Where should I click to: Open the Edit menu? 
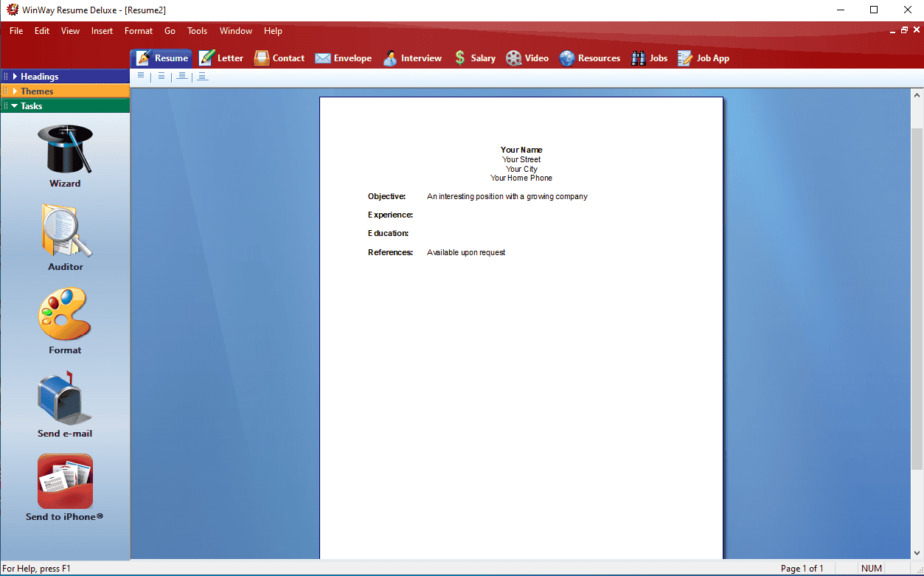pyautogui.click(x=42, y=31)
